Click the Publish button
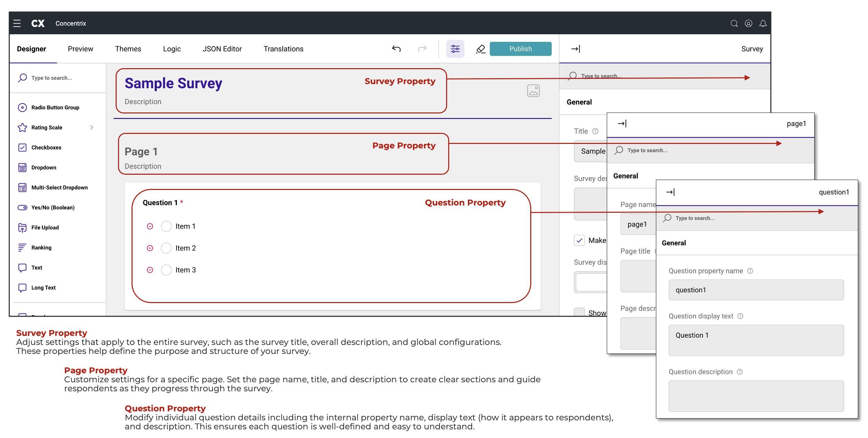 pos(521,49)
